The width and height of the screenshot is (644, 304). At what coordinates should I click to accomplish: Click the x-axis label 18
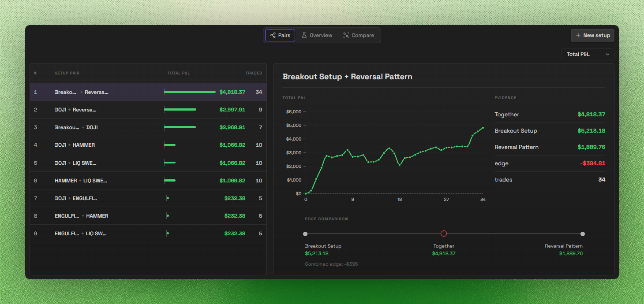pos(400,200)
